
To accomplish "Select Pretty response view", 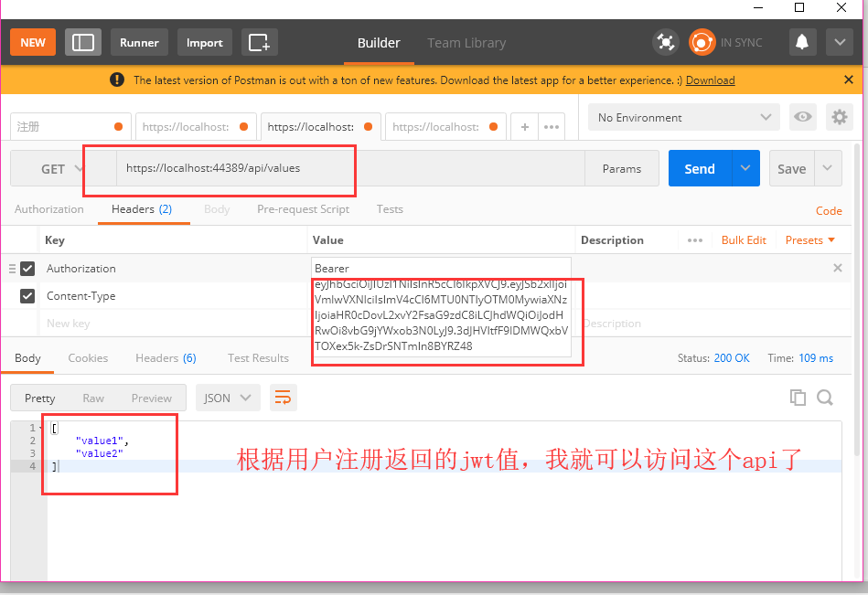I will pyautogui.click(x=40, y=398).
